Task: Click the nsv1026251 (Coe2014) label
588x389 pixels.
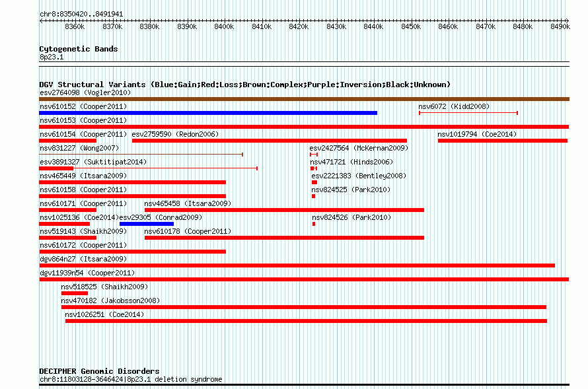Action: point(104,314)
